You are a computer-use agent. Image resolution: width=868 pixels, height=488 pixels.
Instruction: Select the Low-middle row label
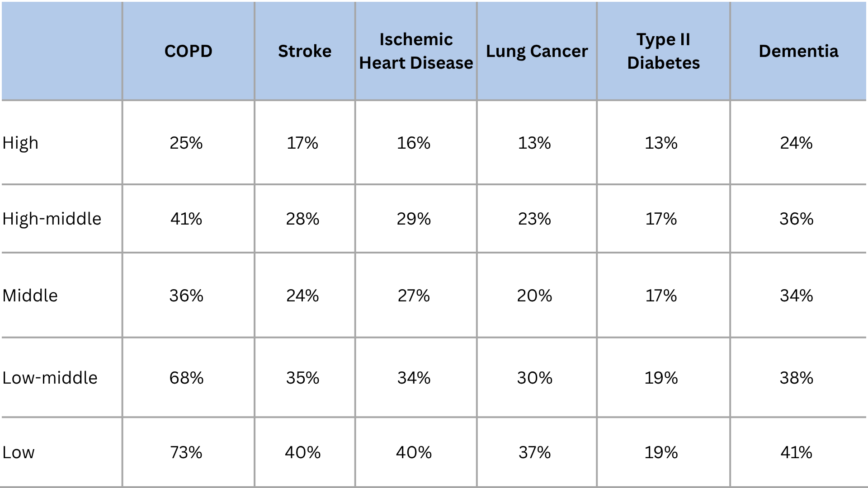pos(50,378)
